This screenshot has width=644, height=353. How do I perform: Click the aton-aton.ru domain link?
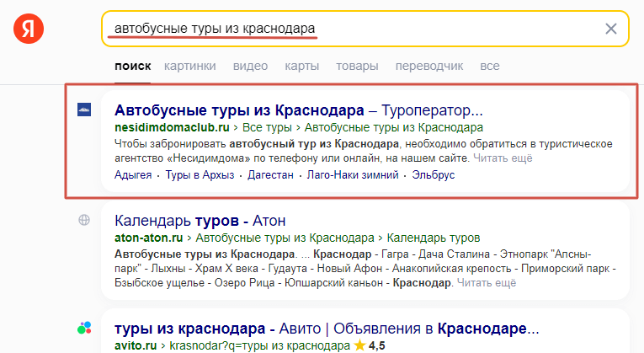149,238
